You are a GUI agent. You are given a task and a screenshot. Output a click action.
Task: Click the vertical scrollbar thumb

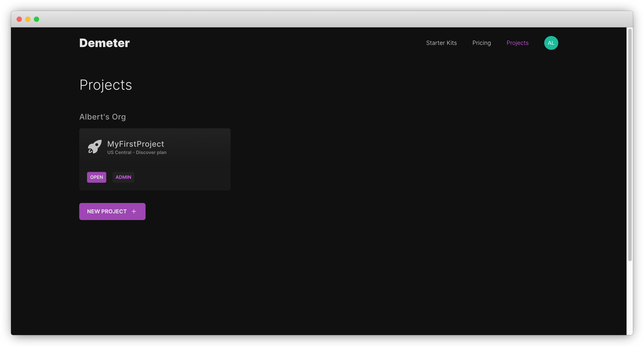click(x=630, y=145)
